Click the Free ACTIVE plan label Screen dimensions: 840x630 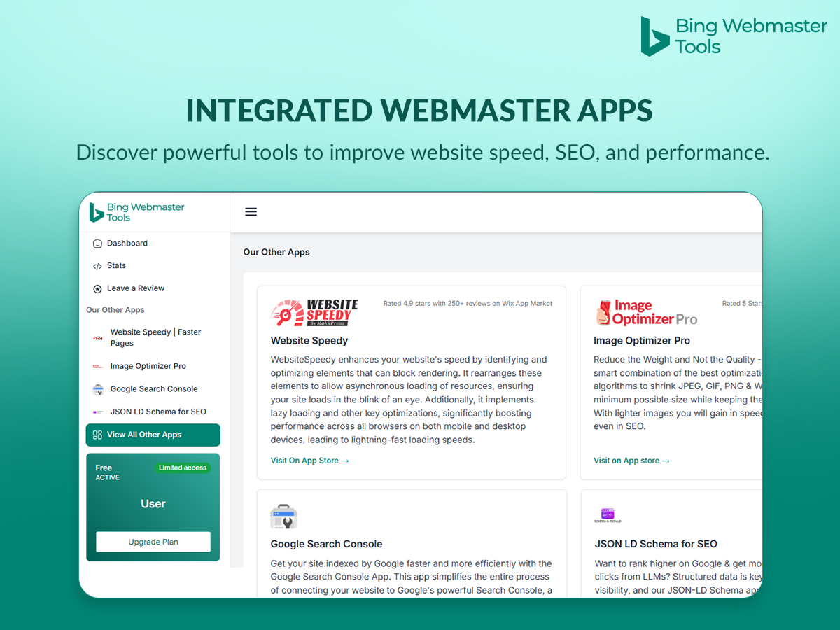(108, 472)
